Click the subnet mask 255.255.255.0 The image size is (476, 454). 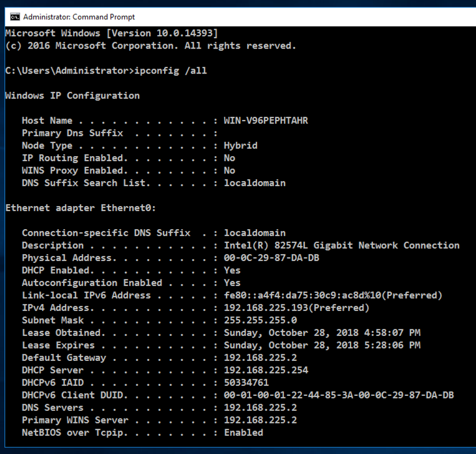coord(260,320)
